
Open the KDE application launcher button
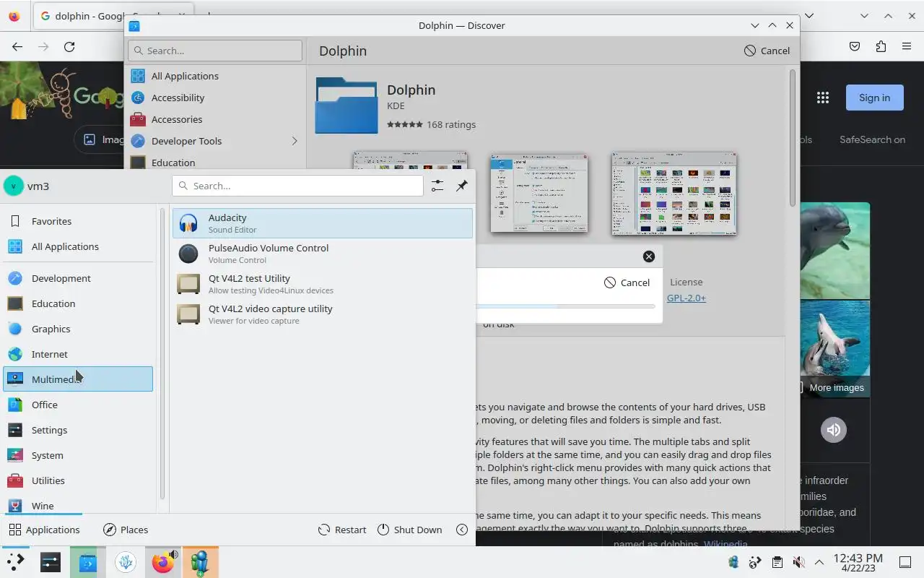15,562
